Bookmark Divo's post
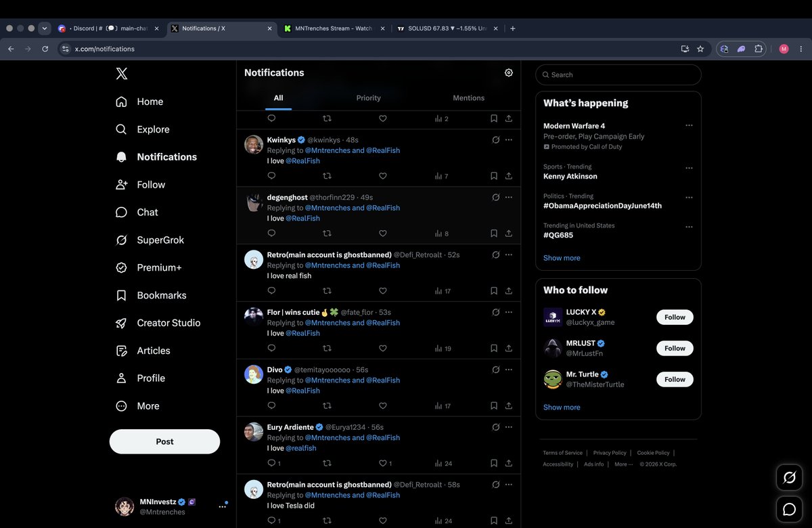The image size is (812, 528). click(494, 406)
